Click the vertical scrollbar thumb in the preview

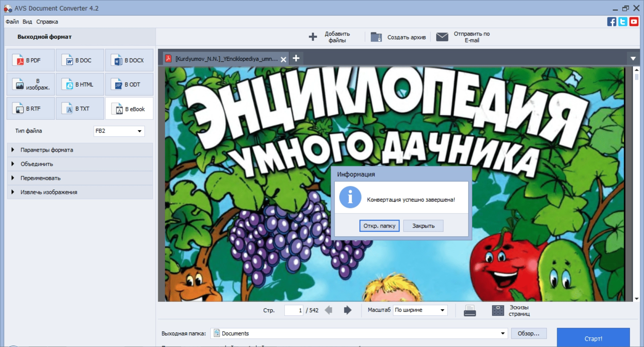tap(636, 77)
